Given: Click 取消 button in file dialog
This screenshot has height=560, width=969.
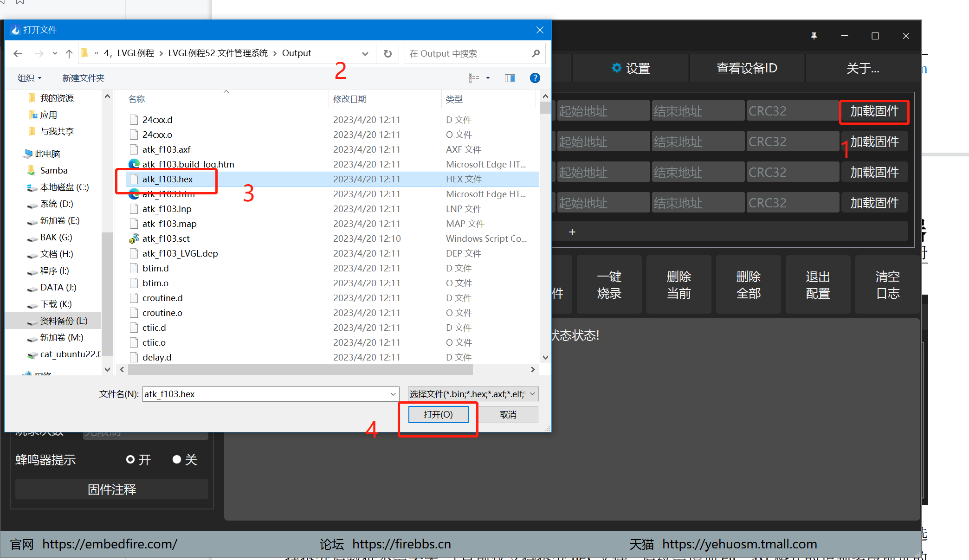Looking at the screenshot, I should 508,414.
